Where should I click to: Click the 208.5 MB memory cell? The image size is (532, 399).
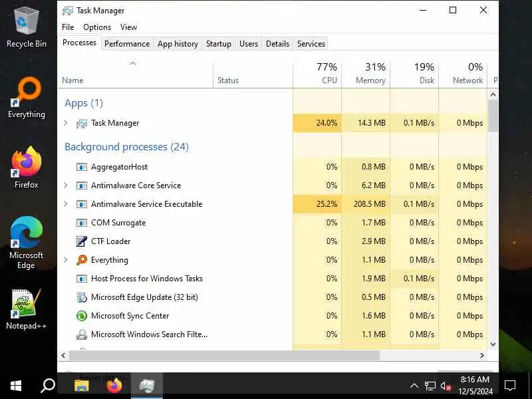pyautogui.click(x=366, y=204)
